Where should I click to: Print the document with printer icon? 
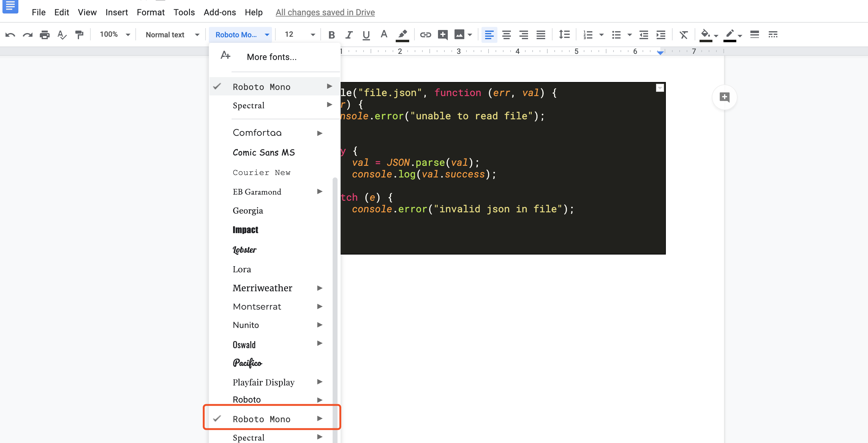coord(44,35)
